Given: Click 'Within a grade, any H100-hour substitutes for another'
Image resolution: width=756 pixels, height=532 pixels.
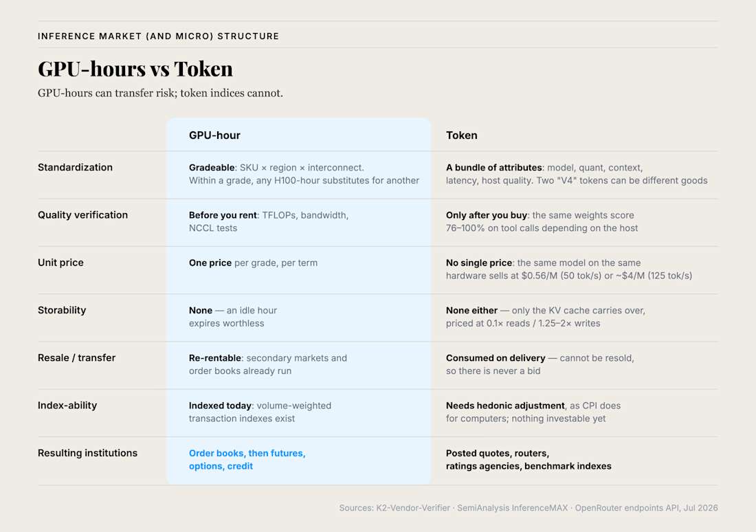Looking at the screenshot, I should pyautogui.click(x=304, y=180).
